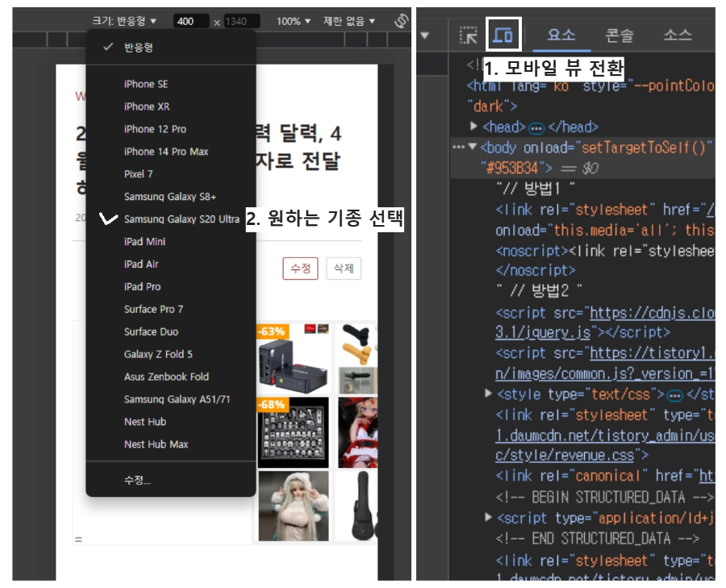Open 수정... to edit device list
The height and width of the screenshot is (588, 726).
tap(171, 480)
